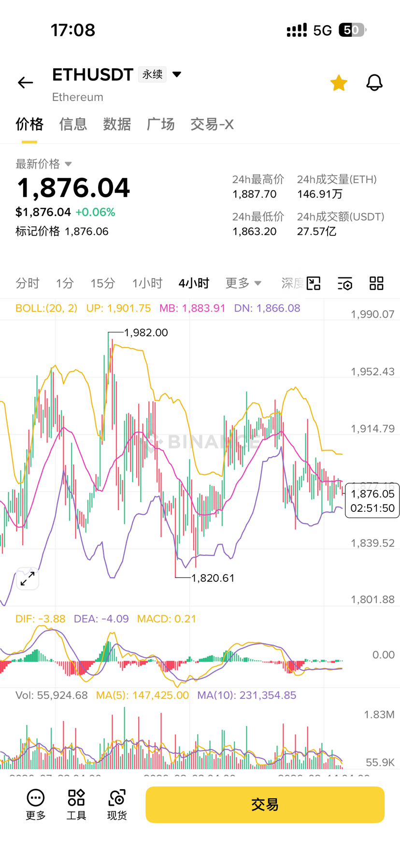The width and height of the screenshot is (400, 868).
Task: Open the 交易-X tab
Action: [x=212, y=124]
